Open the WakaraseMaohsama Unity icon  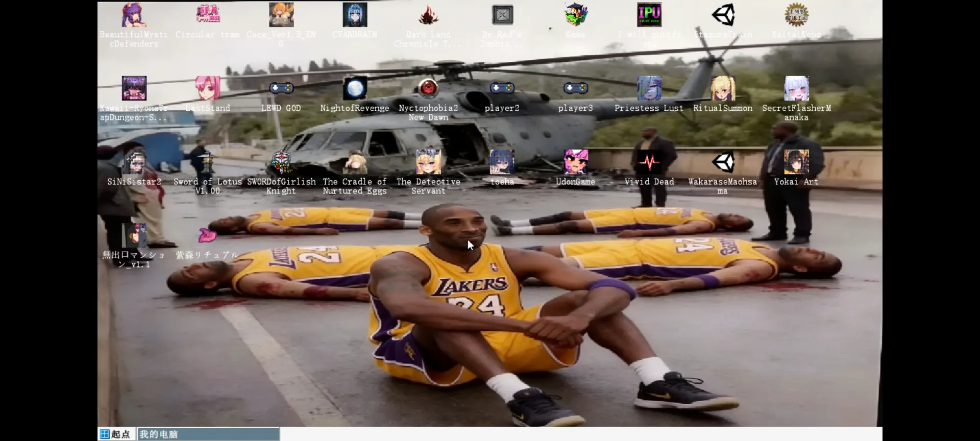pyautogui.click(x=723, y=162)
